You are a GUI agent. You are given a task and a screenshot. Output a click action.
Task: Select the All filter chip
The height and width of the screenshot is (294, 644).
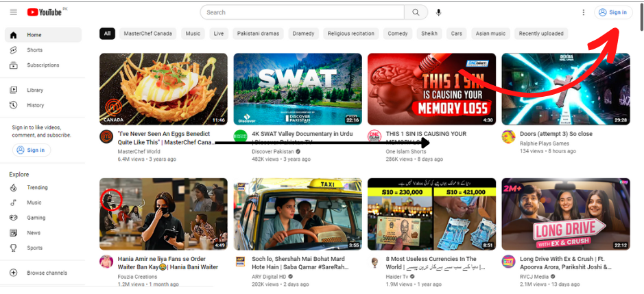tap(107, 34)
